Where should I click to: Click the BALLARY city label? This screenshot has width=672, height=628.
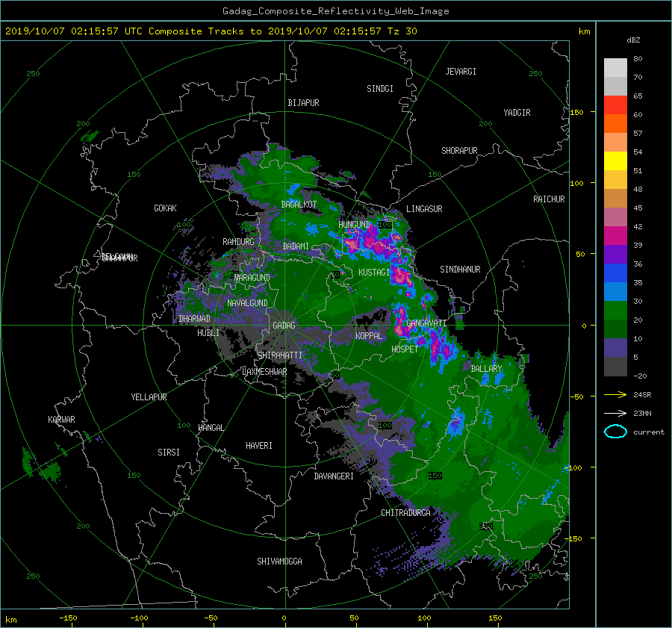pos(486,369)
